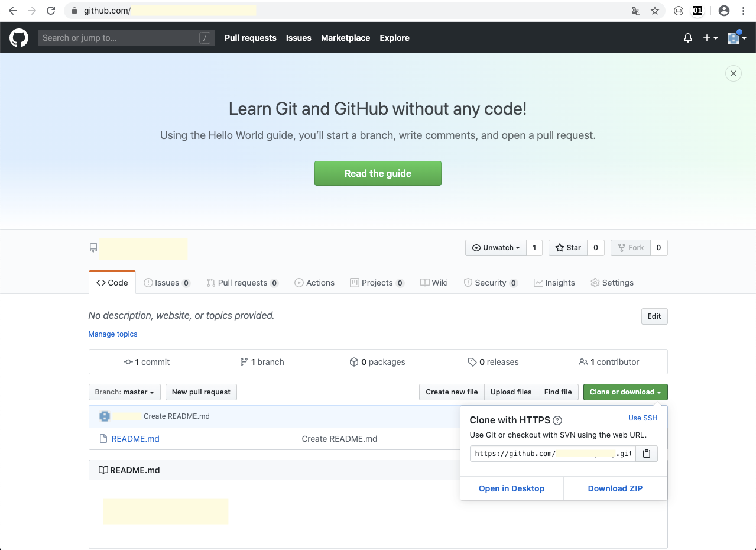Click the commit author avatar
The height and width of the screenshot is (550, 756).
pos(105,416)
